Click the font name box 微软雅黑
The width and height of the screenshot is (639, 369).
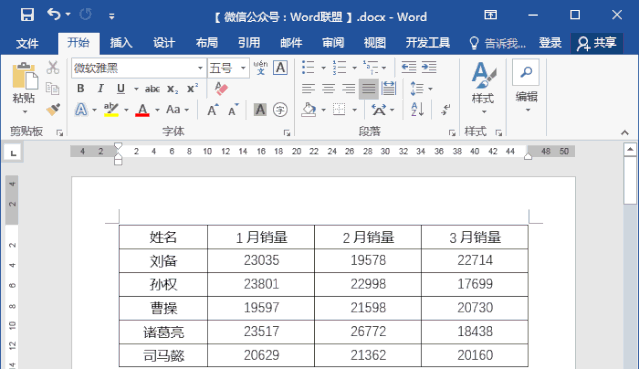[134, 68]
